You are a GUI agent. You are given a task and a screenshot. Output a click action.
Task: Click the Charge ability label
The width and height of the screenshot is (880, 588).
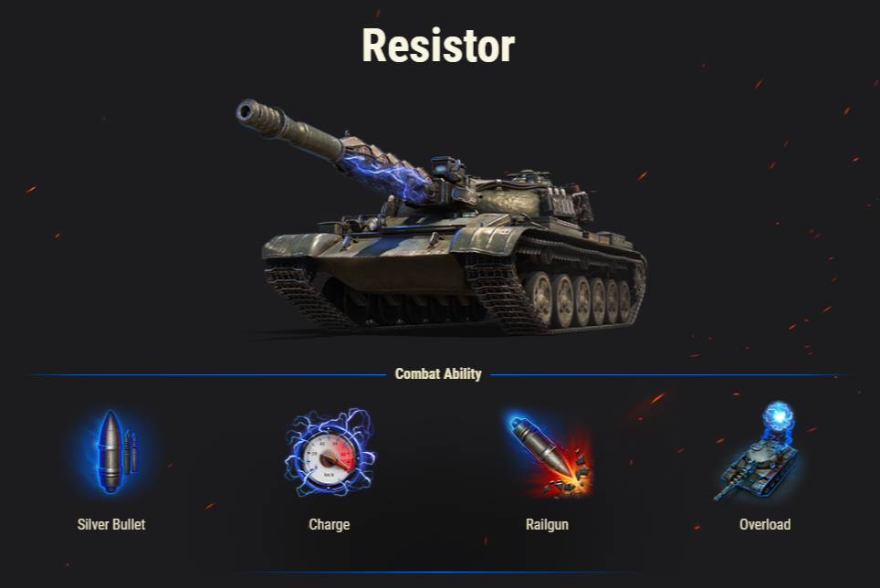[330, 525]
